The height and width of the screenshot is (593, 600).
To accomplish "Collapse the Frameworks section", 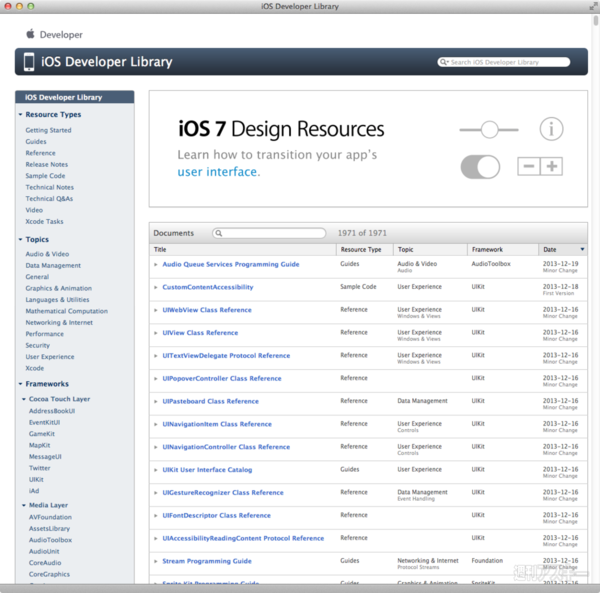I will pos(21,384).
